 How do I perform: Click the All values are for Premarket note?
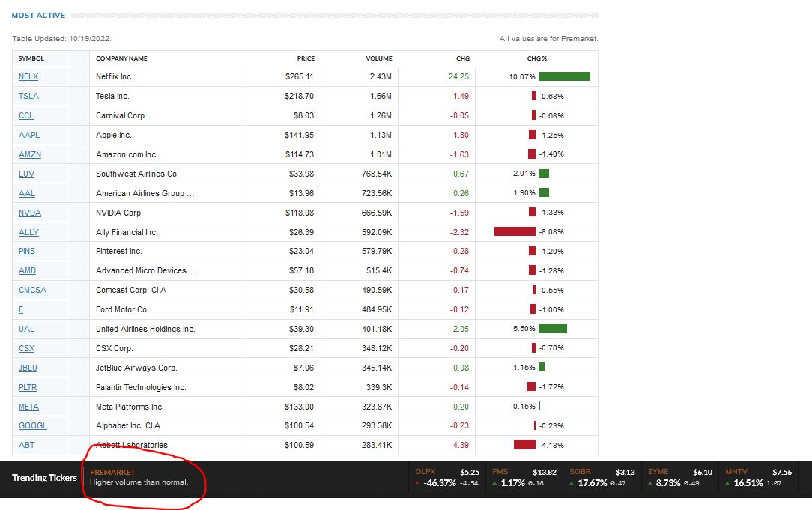coord(548,39)
